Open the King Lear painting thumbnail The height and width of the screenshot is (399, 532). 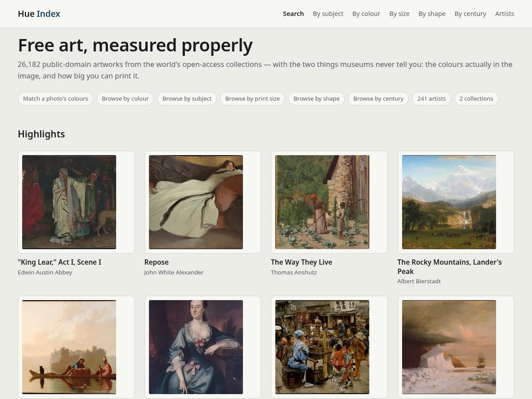pyautogui.click(x=69, y=202)
